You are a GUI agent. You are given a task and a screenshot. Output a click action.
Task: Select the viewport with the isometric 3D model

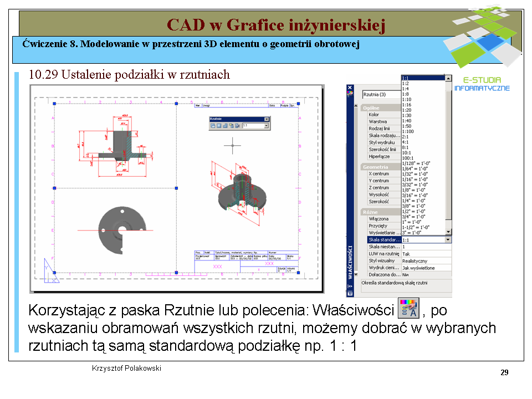point(238,188)
